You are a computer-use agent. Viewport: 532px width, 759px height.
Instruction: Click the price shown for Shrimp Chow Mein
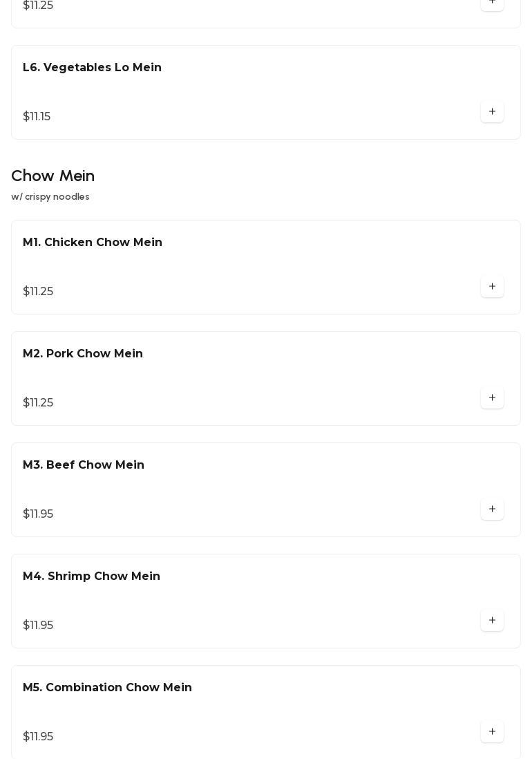pos(38,626)
